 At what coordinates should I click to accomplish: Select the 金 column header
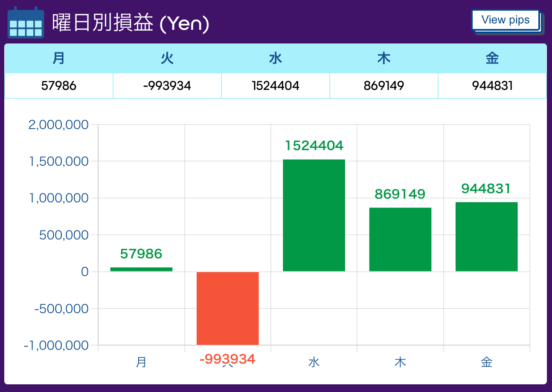coord(492,58)
